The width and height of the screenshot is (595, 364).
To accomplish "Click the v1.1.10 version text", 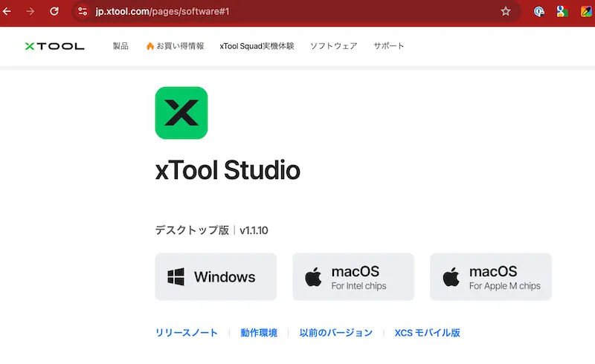I will 254,230.
